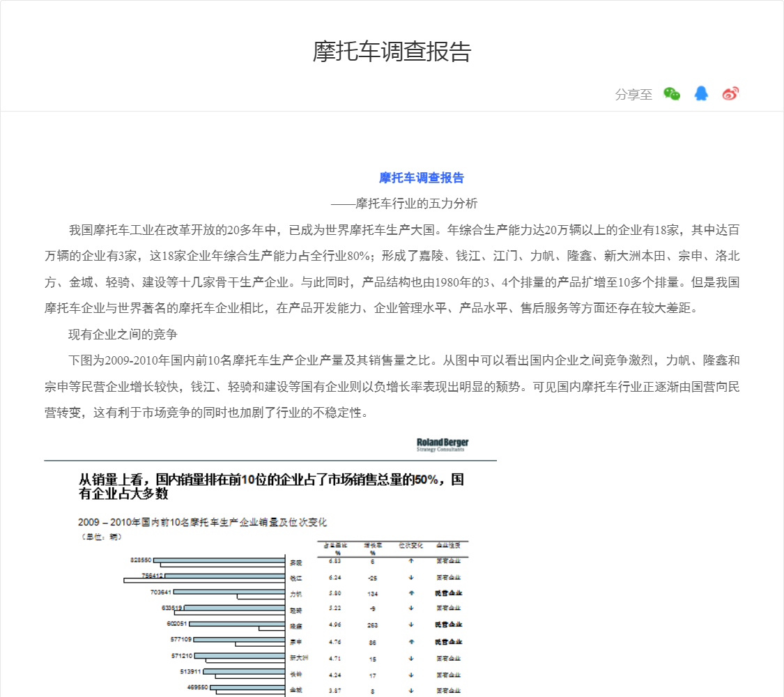Image resolution: width=784 pixels, height=697 pixels.
Task: Click the market share value 6.83
Action: (x=335, y=561)
